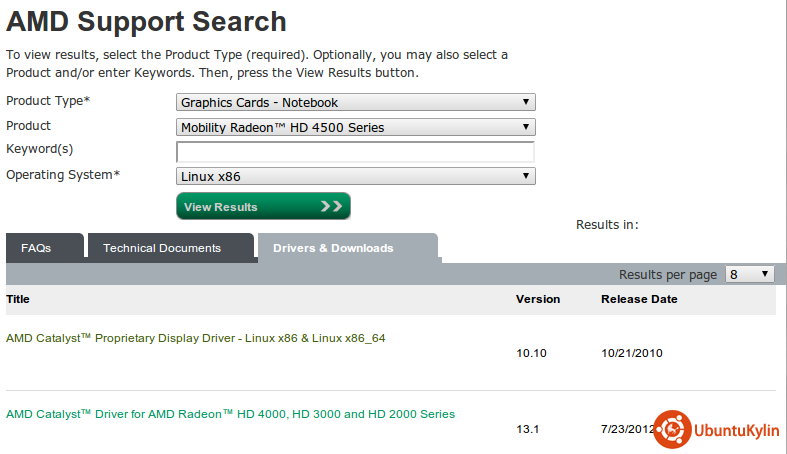Click the UbuntuKylin circular logo icon

click(x=671, y=428)
